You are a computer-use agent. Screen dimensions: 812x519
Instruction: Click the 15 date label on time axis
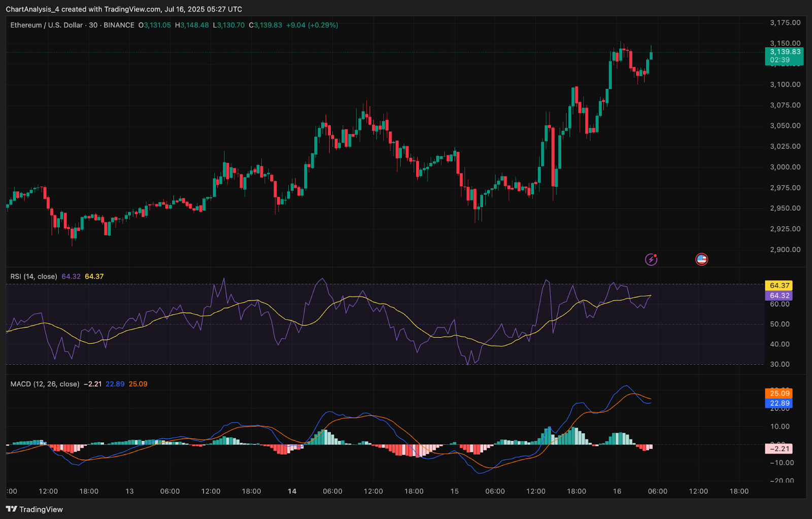click(454, 491)
